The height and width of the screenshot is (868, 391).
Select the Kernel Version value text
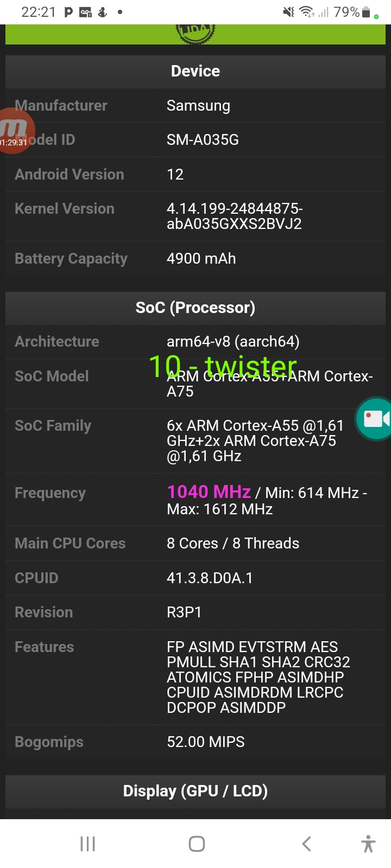click(235, 216)
